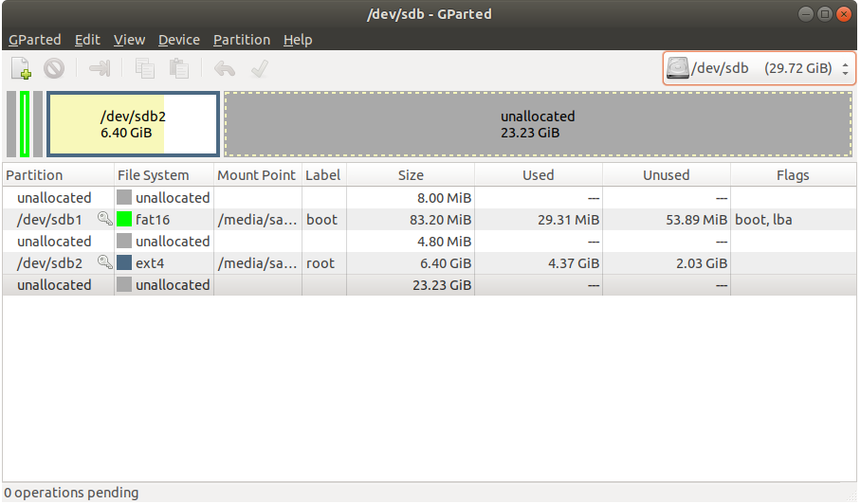Click the key icon beside /dev/sdb2

point(104,263)
